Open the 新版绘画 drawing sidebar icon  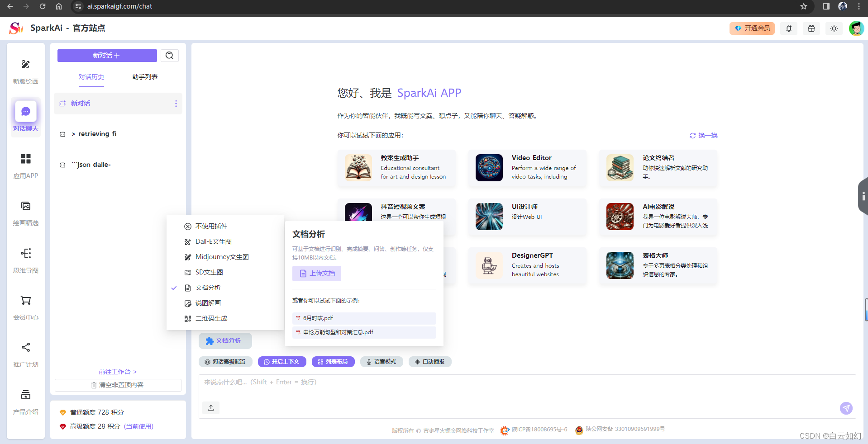click(26, 65)
